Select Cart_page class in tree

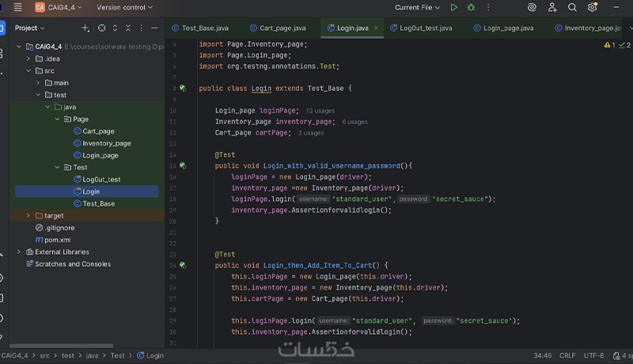pyautogui.click(x=94, y=131)
